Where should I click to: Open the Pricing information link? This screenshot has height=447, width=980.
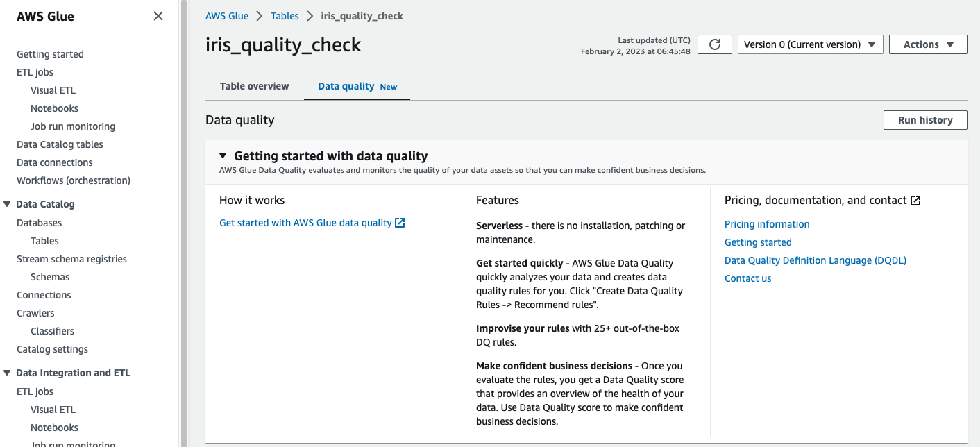tap(766, 223)
